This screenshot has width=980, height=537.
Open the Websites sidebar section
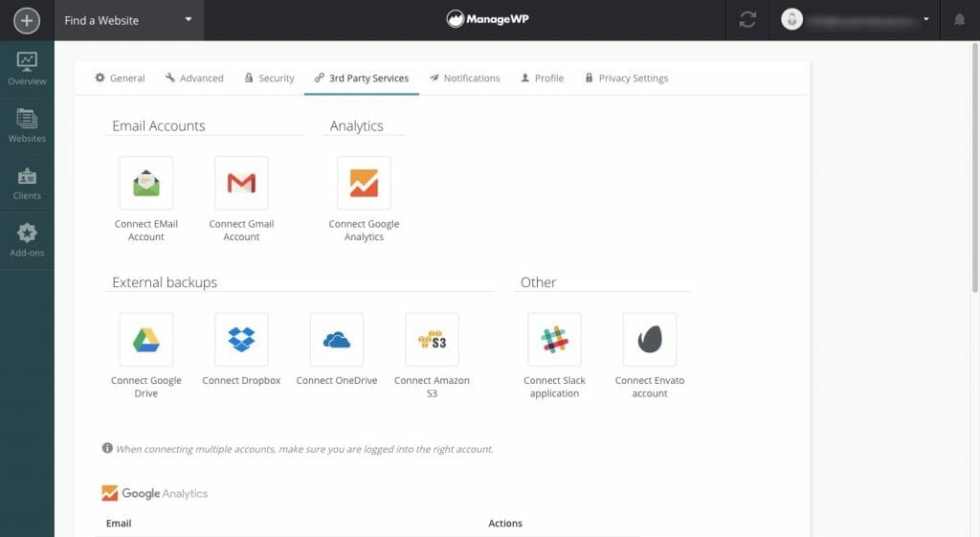tap(27, 125)
